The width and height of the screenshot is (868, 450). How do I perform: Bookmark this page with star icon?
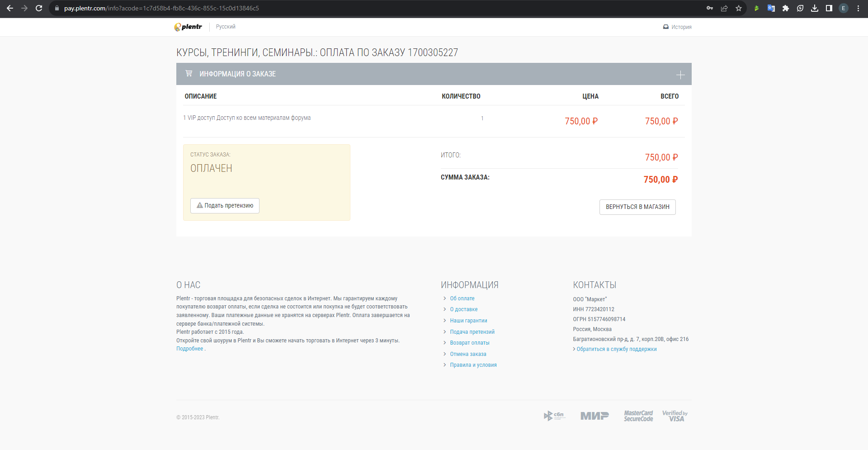coord(739,8)
